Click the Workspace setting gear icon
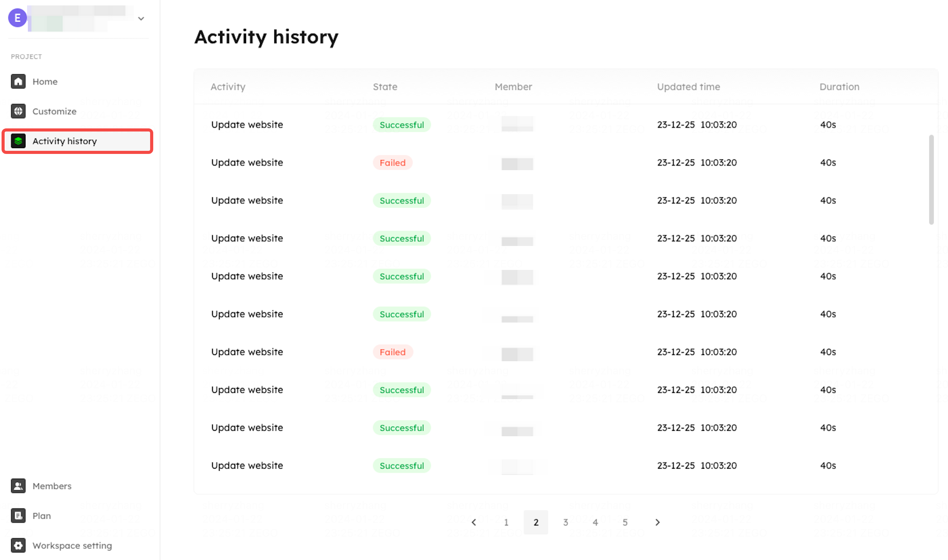The height and width of the screenshot is (560, 948). point(18,545)
